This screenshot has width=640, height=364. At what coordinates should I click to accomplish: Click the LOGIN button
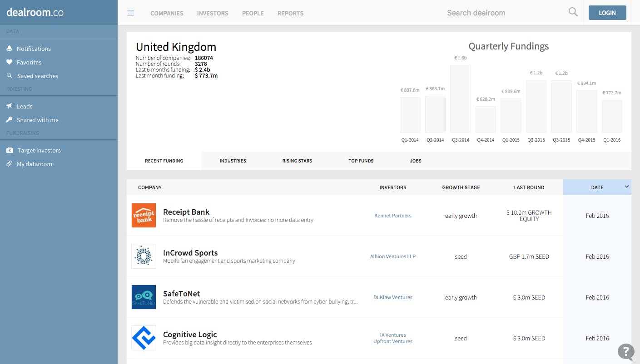(x=607, y=12)
